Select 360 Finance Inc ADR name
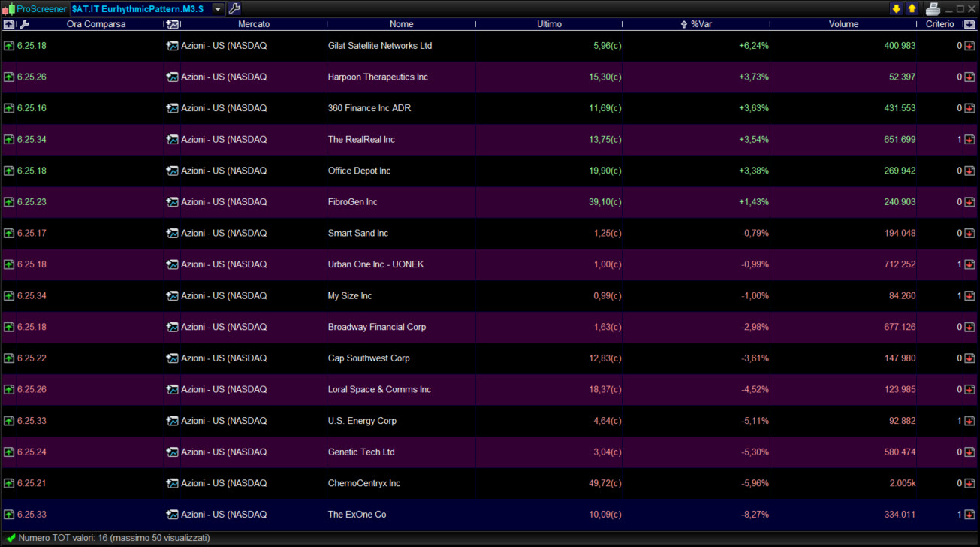The image size is (980, 547). click(x=369, y=108)
